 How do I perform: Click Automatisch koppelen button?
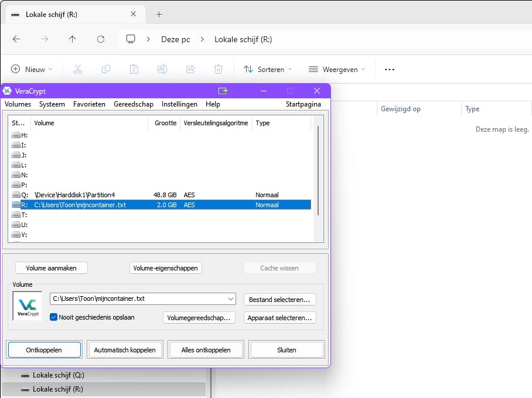125,349
